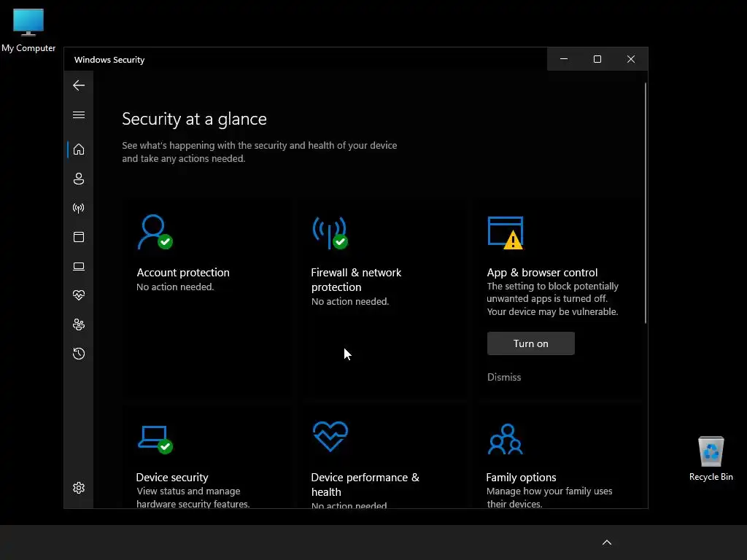Image resolution: width=747 pixels, height=560 pixels.
Task: Open Firewall & network protection title
Action: [356, 279]
